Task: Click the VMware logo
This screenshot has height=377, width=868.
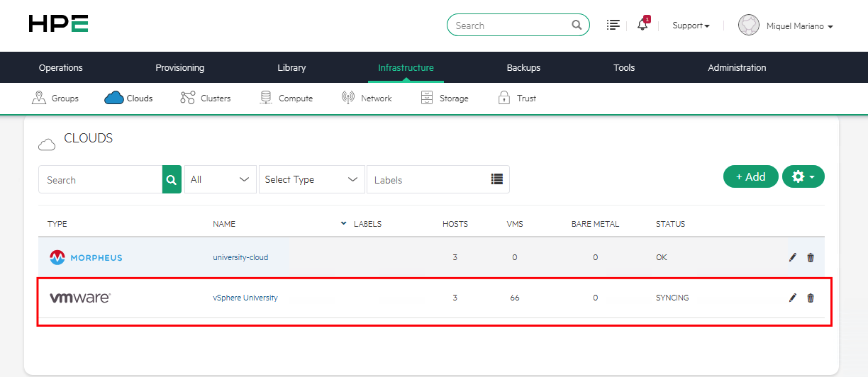Action: click(x=79, y=298)
